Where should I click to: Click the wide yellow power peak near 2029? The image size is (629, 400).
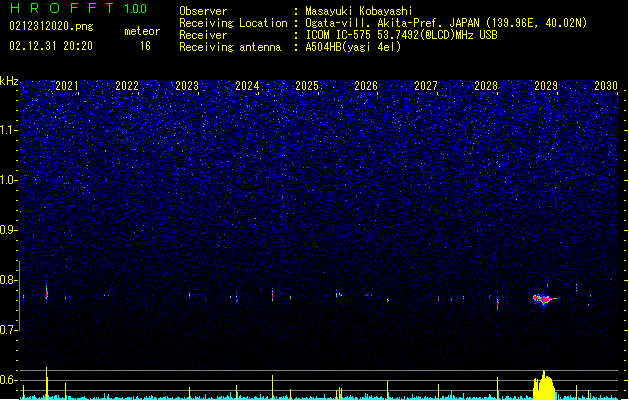(x=544, y=385)
